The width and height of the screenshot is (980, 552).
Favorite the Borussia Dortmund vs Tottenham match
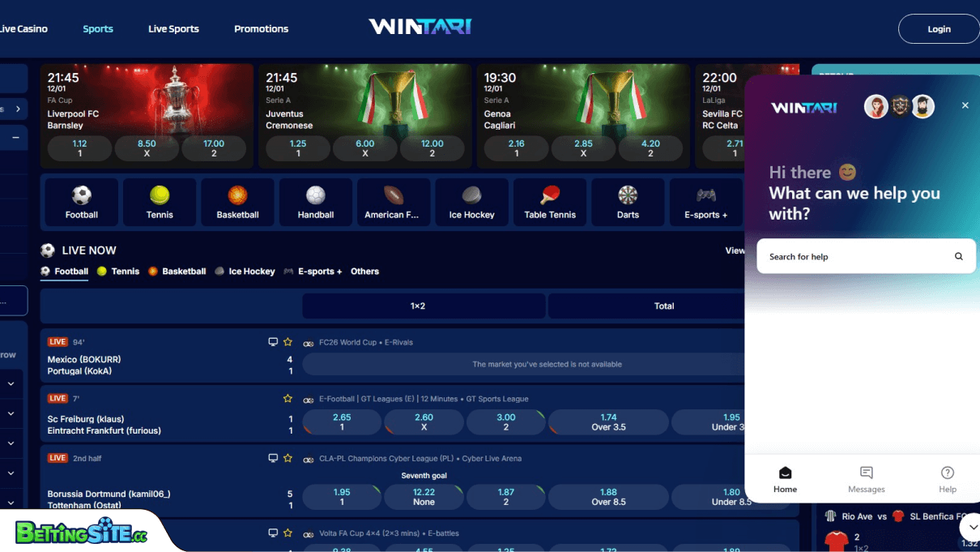288,458
